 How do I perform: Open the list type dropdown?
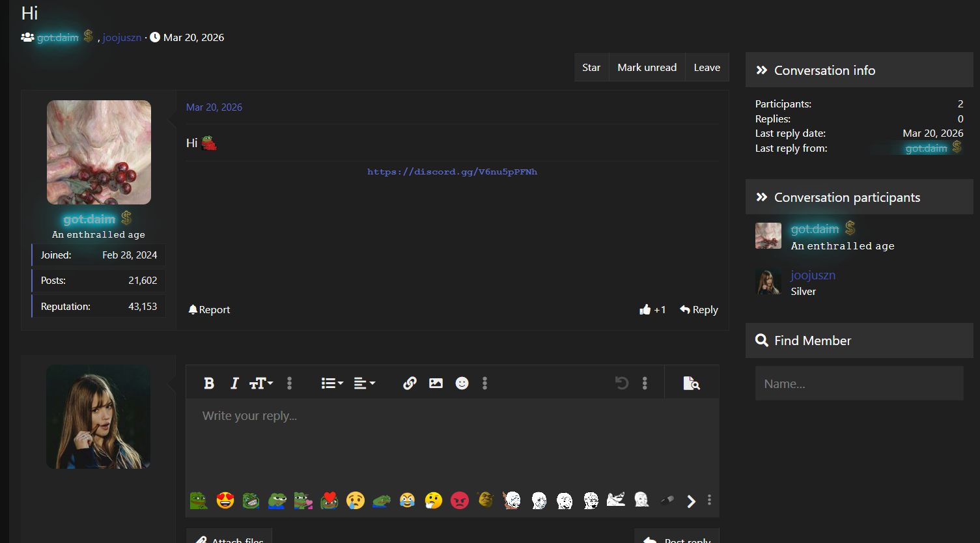332,383
